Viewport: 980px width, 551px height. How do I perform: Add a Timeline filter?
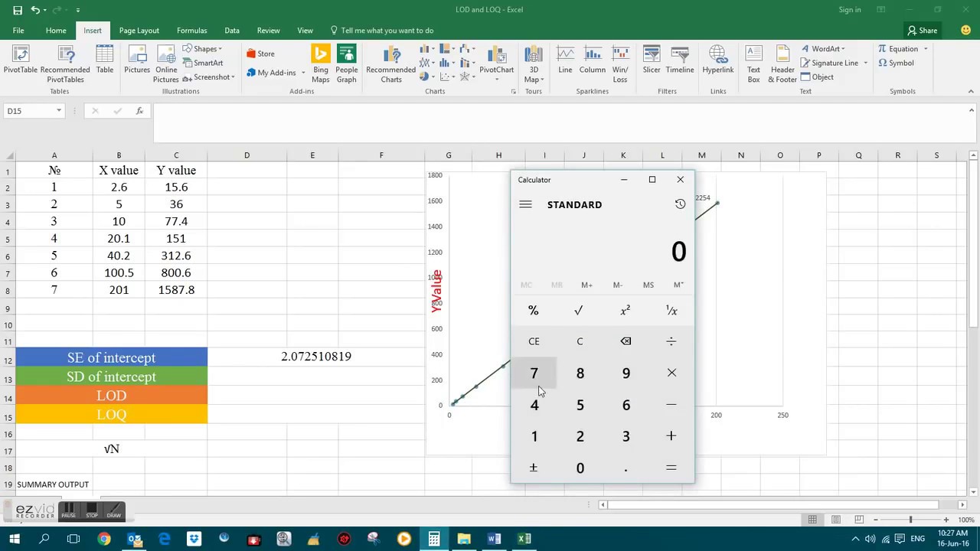click(680, 60)
